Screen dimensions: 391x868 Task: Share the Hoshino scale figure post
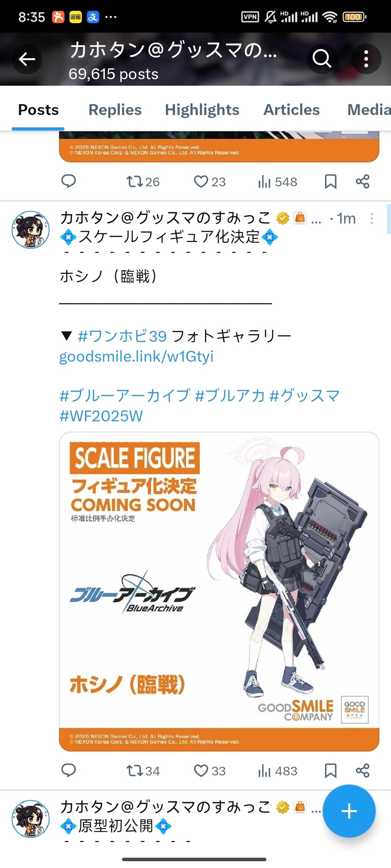pos(362,770)
